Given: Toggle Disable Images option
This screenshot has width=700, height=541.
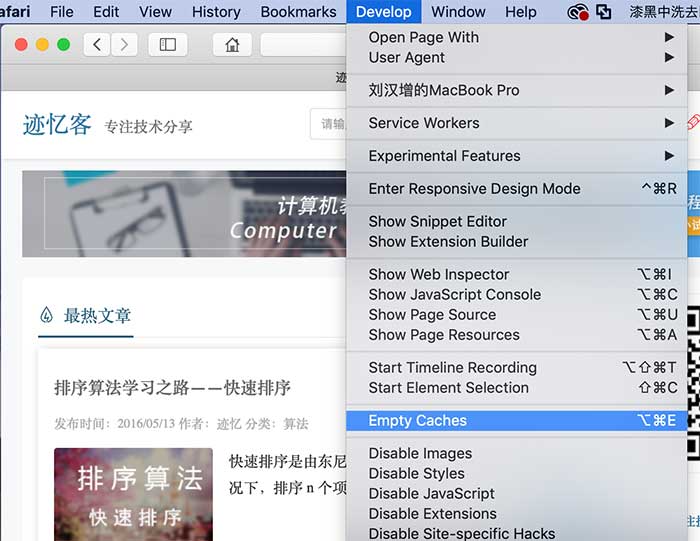Looking at the screenshot, I should click(517, 453).
